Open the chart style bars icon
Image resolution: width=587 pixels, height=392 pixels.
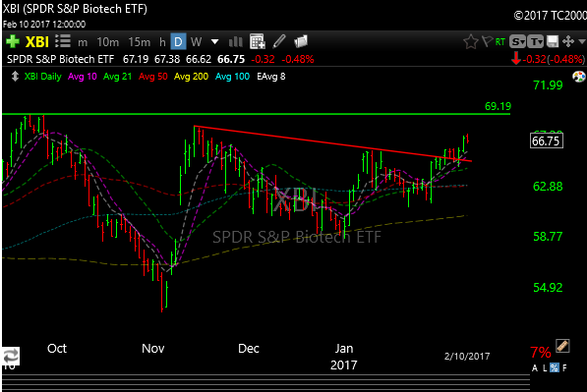(x=235, y=42)
